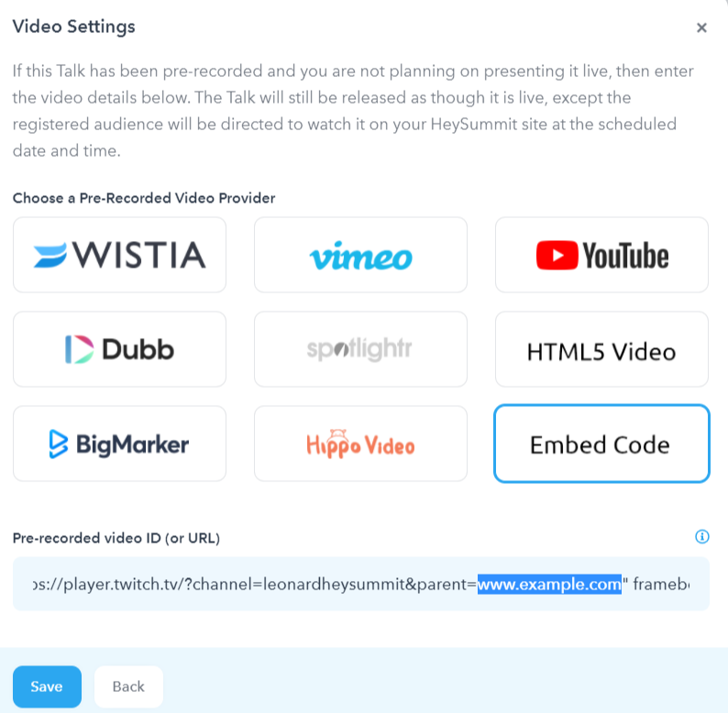Screen dimensions: 728x713
Task: Click the colorful Dubb D logo
Action: coord(79,349)
